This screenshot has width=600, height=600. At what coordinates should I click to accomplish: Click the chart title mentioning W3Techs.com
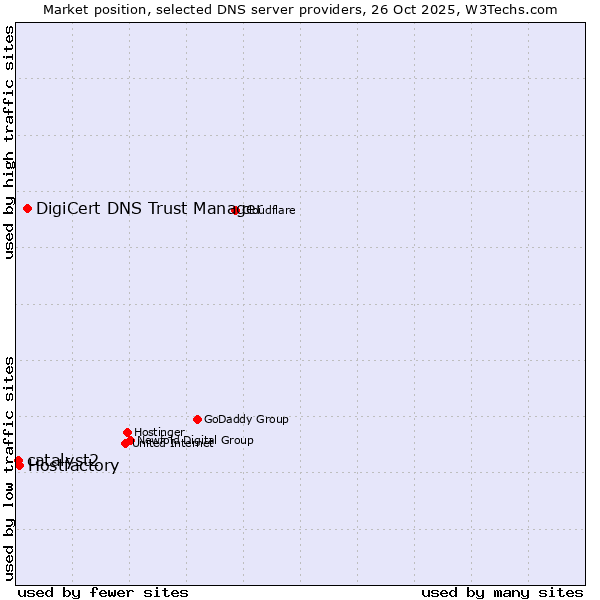(300, 9)
